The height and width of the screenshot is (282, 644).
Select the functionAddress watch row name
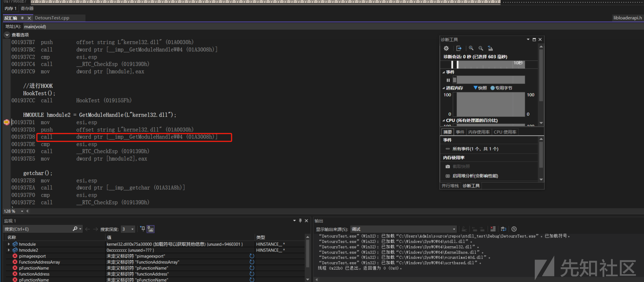pyautogui.click(x=34, y=274)
